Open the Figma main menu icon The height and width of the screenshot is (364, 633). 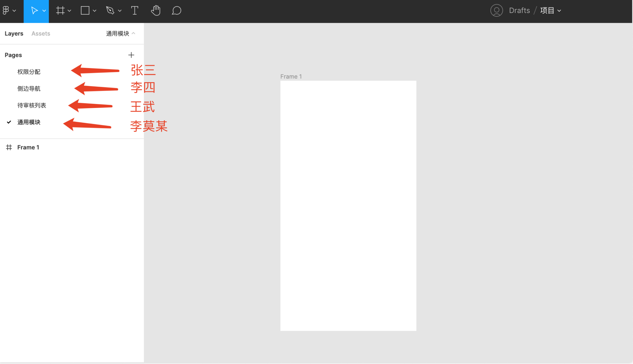(x=6, y=11)
